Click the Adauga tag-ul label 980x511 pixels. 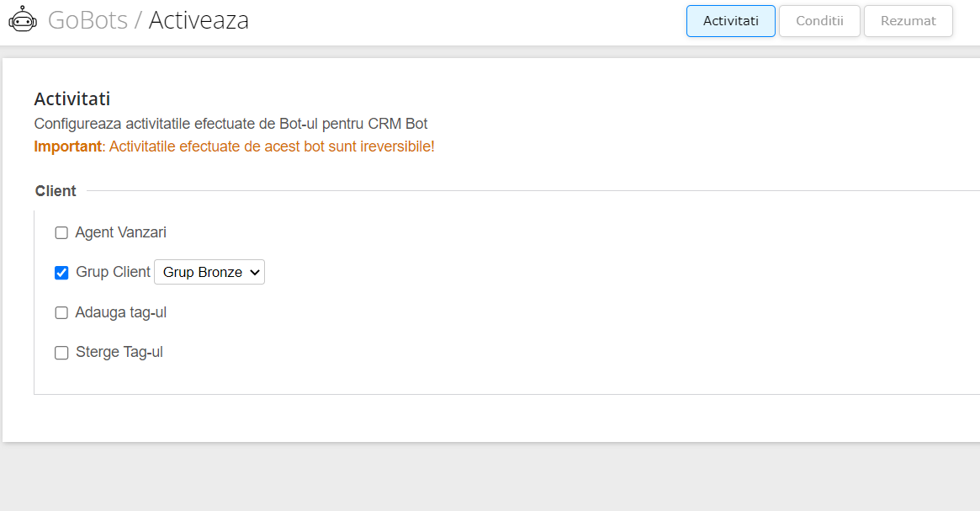[x=120, y=312]
